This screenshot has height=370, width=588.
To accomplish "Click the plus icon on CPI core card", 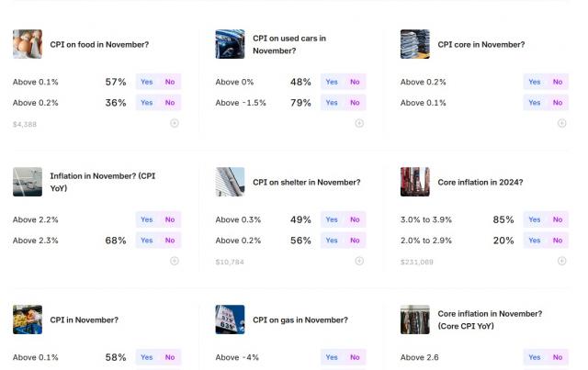I will [x=561, y=123].
